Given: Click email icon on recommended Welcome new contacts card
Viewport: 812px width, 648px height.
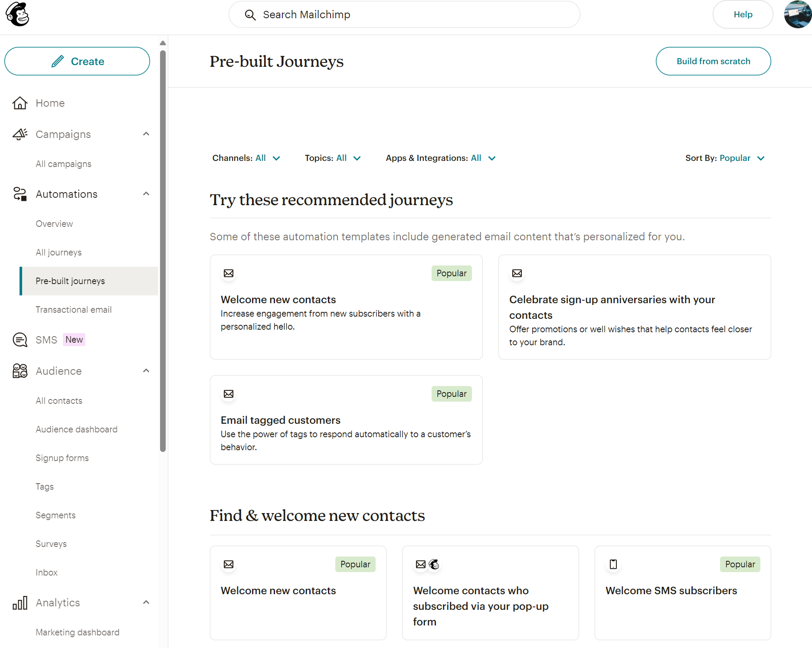Looking at the screenshot, I should coord(229,273).
